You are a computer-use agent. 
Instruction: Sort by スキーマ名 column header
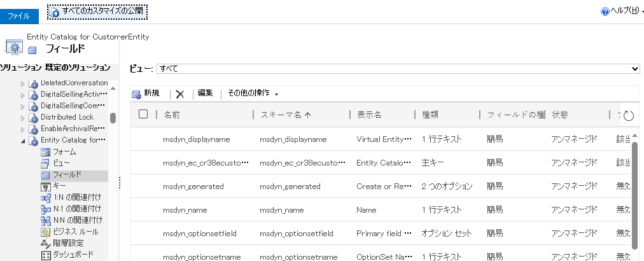(286, 115)
